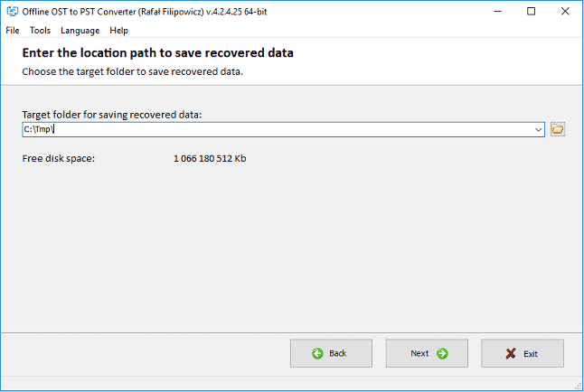The height and width of the screenshot is (392, 584).
Task: Click the 'Free disk space:' label
Action: tap(59, 159)
